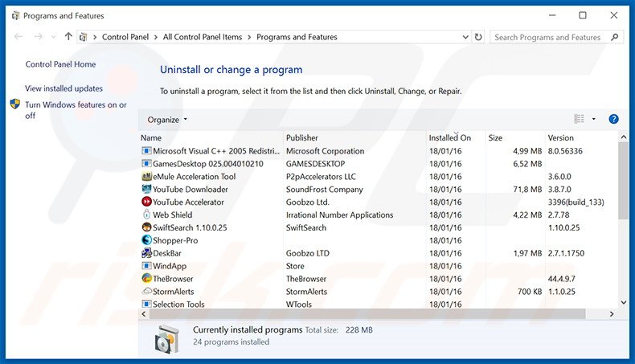Viewport: 635px width, 364px height.
Task: Select version 3396(build_133) cell
Action: (x=576, y=202)
